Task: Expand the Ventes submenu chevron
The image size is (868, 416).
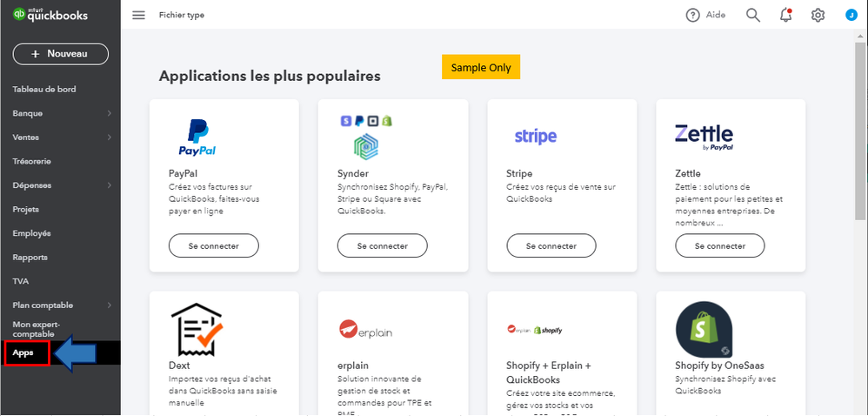Action: point(109,138)
